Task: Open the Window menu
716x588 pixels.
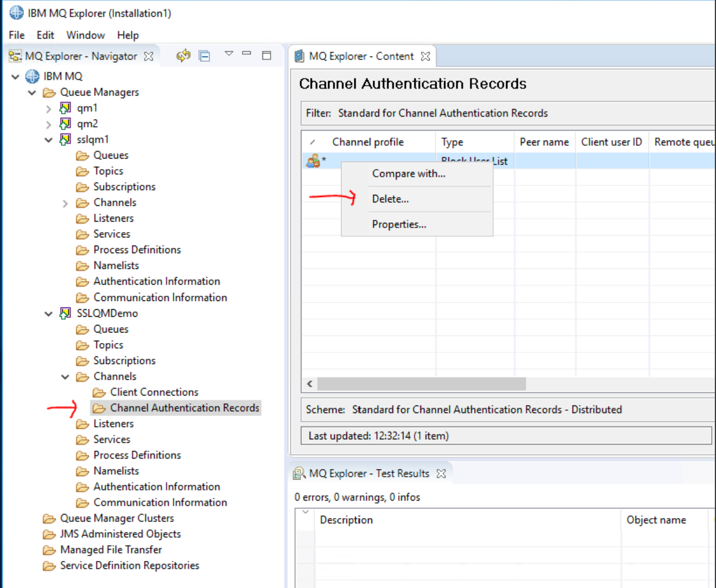Action: 85,35
